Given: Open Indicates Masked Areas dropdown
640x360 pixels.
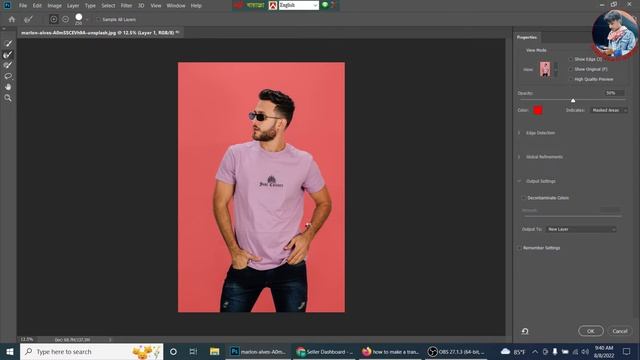Looking at the screenshot, I should [609, 110].
